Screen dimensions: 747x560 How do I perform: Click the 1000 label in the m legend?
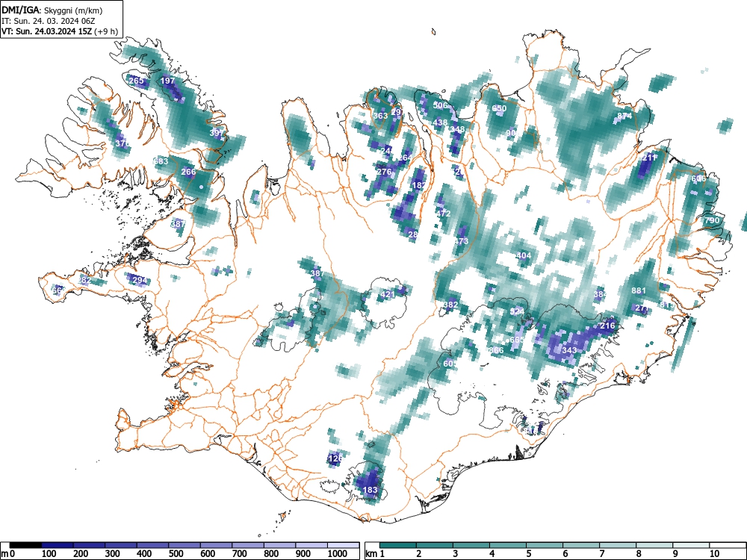point(338,554)
